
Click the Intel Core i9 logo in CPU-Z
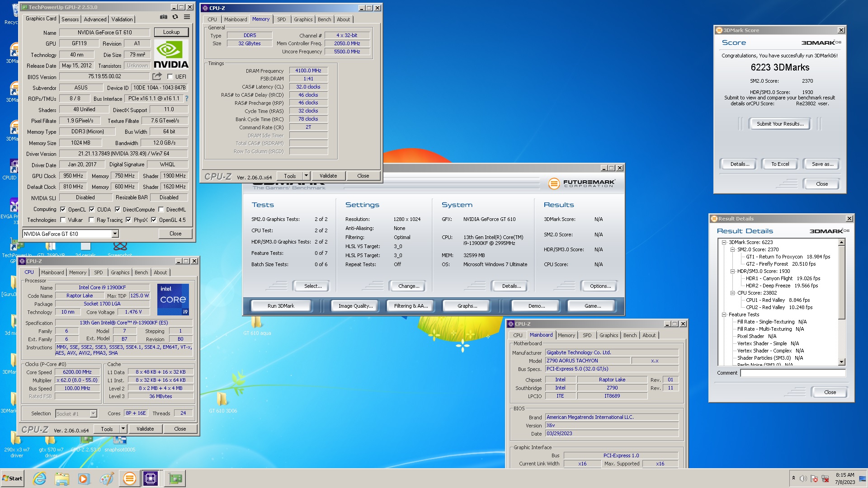pos(173,299)
